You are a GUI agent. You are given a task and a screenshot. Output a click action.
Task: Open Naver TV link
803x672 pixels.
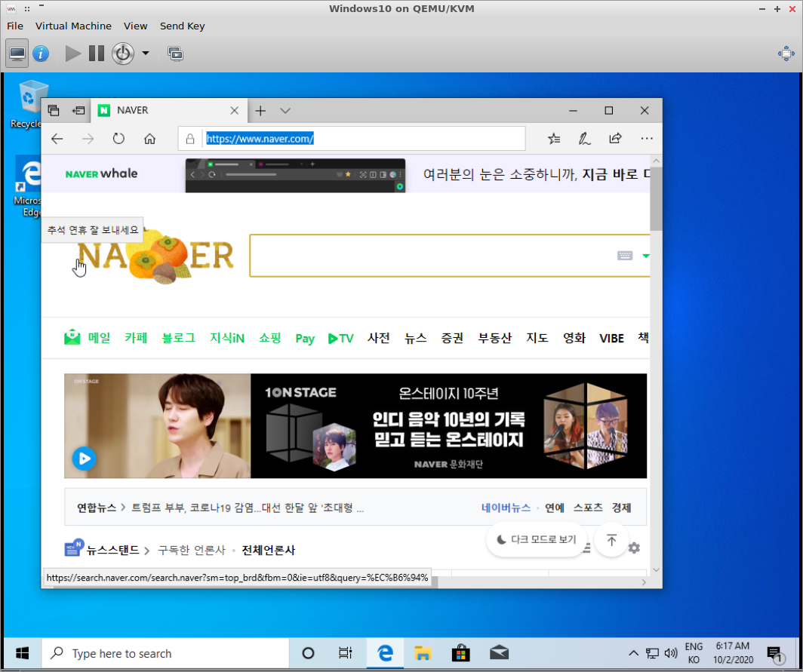[x=340, y=339]
